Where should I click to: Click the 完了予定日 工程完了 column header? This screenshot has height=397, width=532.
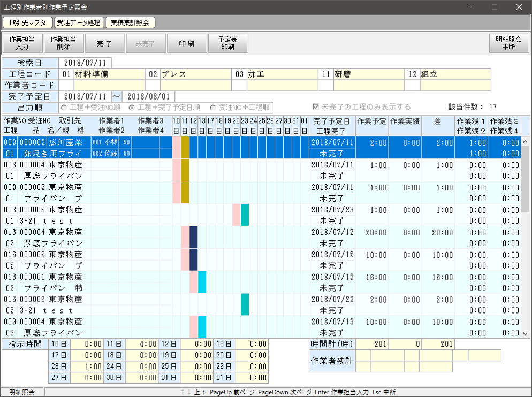331,126
